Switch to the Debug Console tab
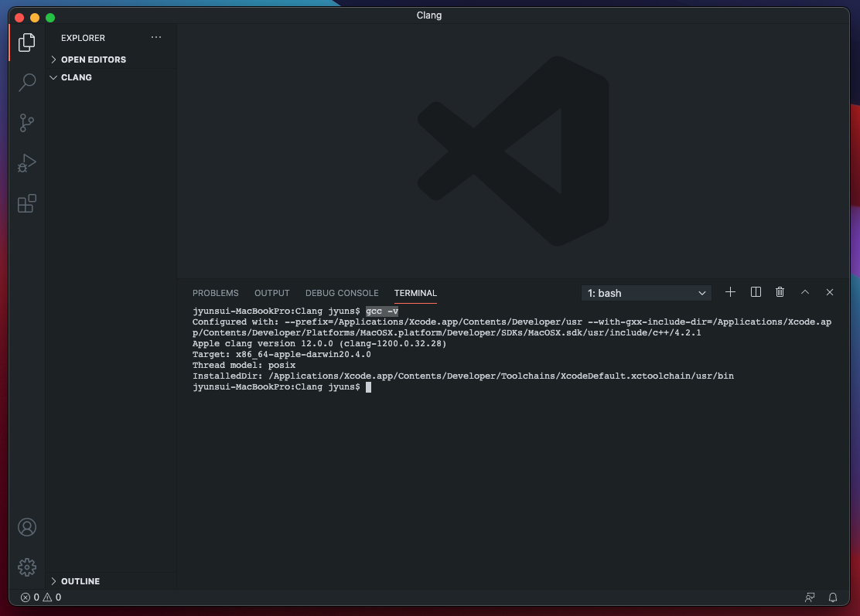This screenshot has width=860, height=616. (342, 293)
